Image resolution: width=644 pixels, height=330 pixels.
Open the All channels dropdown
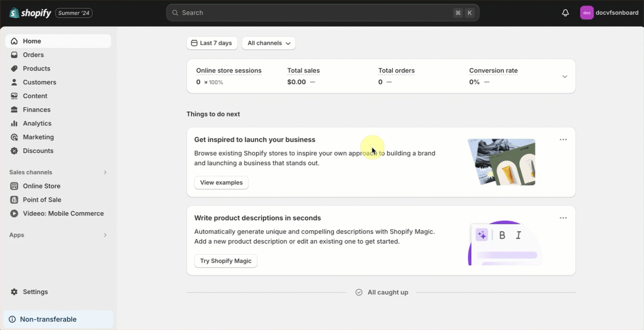(269, 43)
